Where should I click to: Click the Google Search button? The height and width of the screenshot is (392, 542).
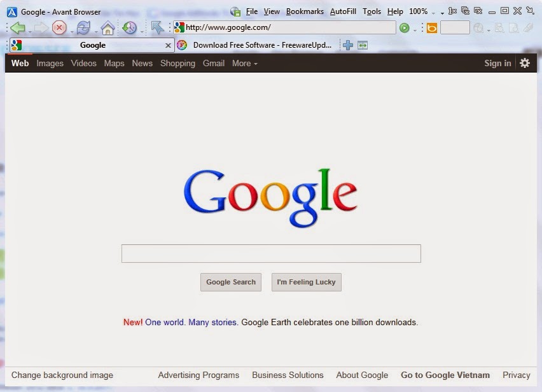pyautogui.click(x=231, y=282)
